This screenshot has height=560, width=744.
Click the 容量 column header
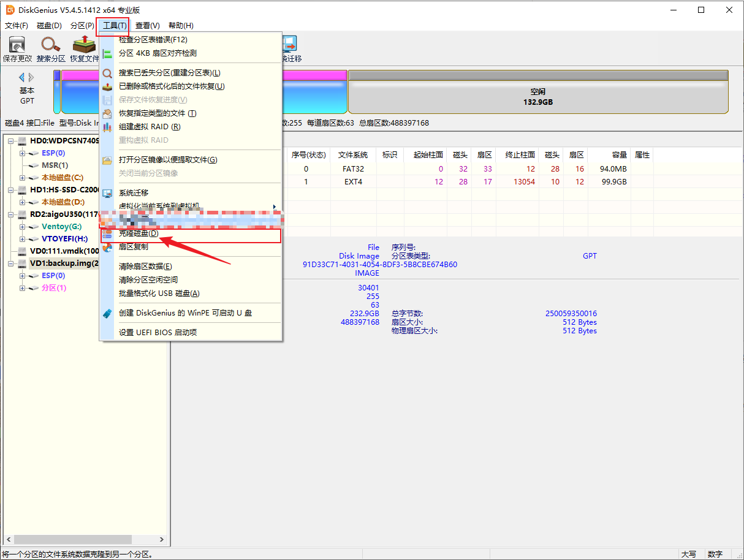click(x=610, y=155)
